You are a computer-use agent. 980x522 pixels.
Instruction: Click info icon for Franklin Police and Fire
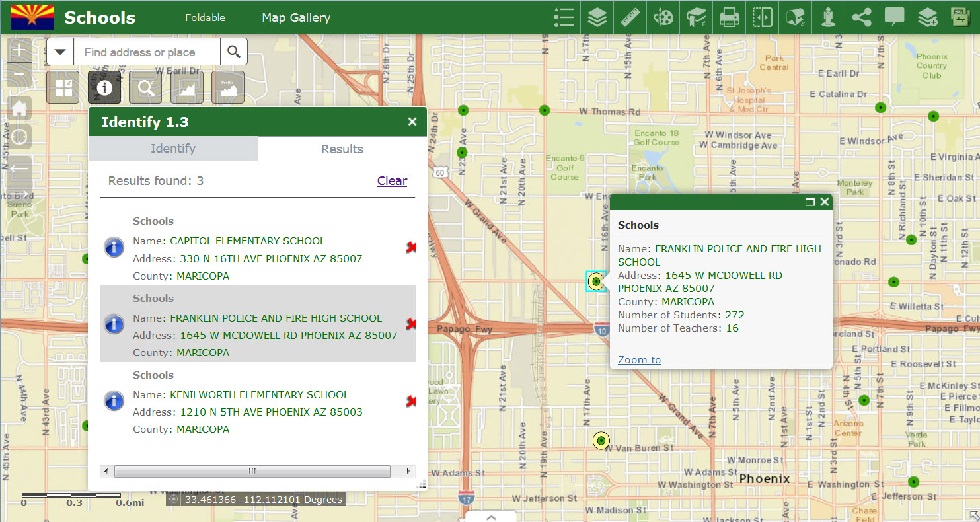pos(114,324)
